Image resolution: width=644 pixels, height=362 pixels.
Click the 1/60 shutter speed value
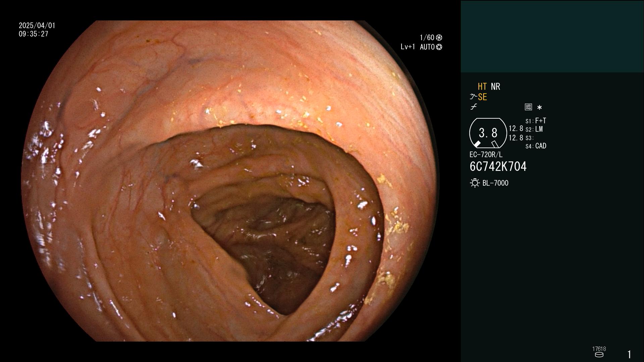point(427,38)
